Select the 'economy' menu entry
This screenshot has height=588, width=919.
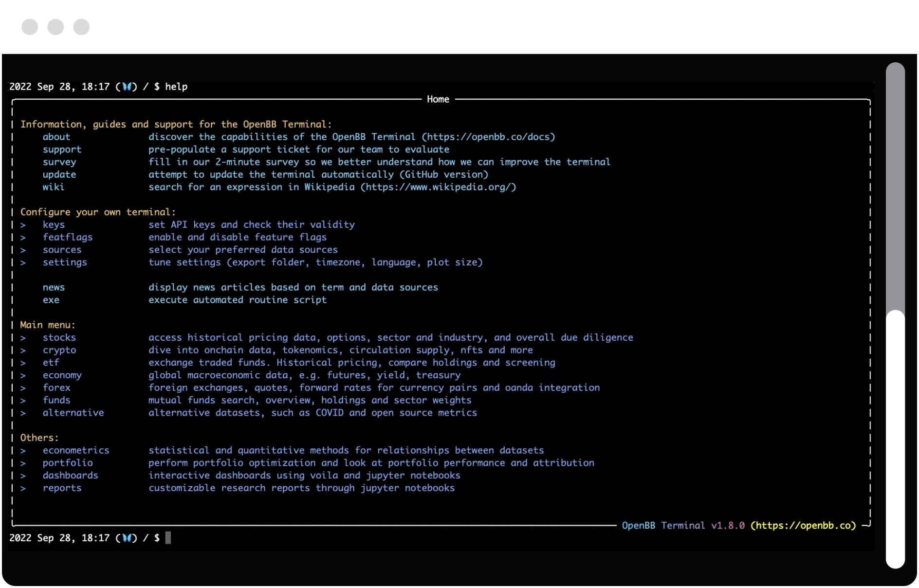[x=62, y=375]
